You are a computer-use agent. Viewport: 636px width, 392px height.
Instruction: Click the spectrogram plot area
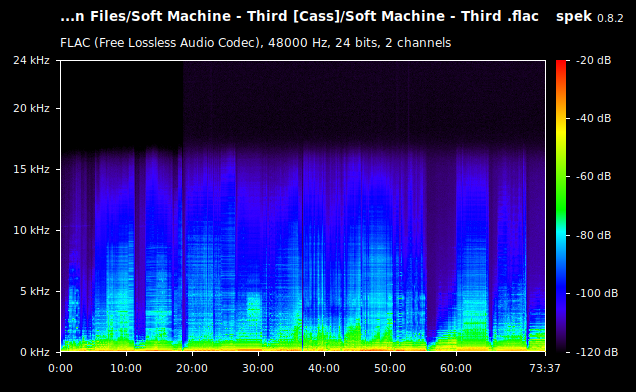click(303, 206)
